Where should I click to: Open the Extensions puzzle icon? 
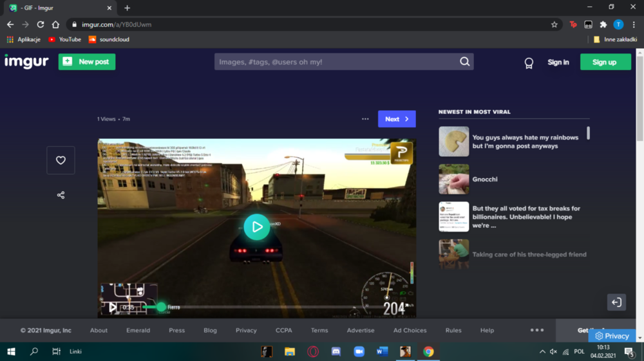coord(603,24)
